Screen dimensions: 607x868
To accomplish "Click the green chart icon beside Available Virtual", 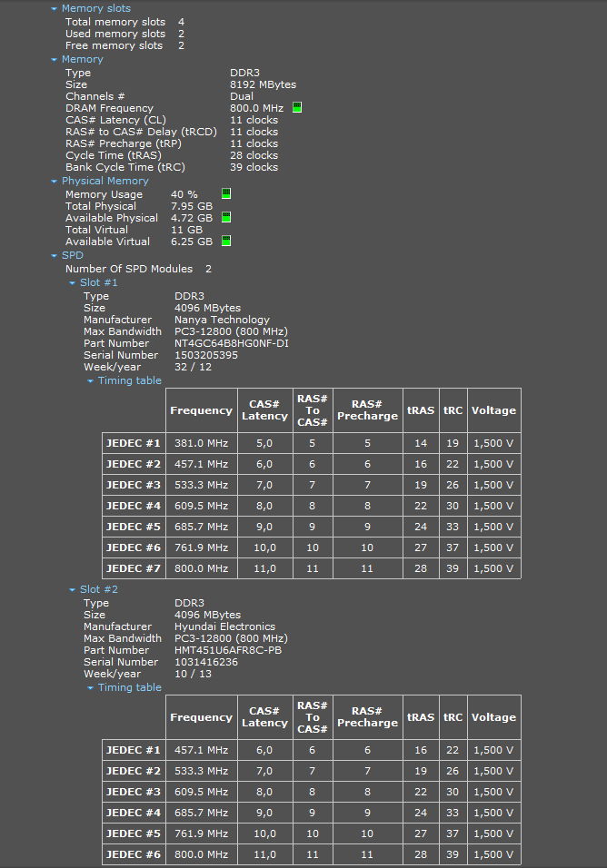I will tap(226, 241).
